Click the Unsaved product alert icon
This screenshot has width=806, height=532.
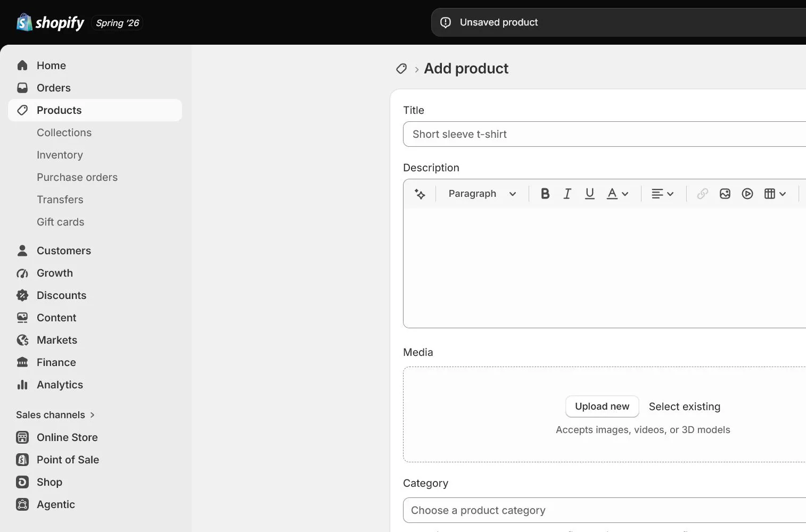coord(446,22)
